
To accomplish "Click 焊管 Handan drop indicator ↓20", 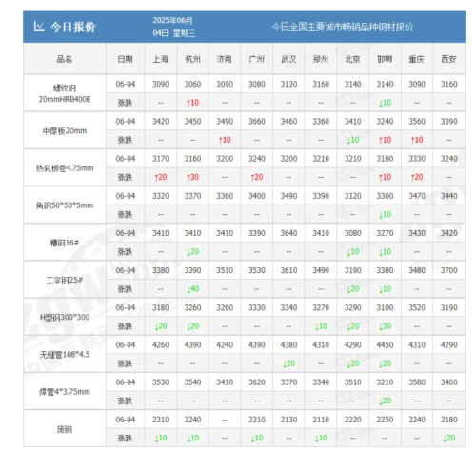I will click(x=385, y=401).
